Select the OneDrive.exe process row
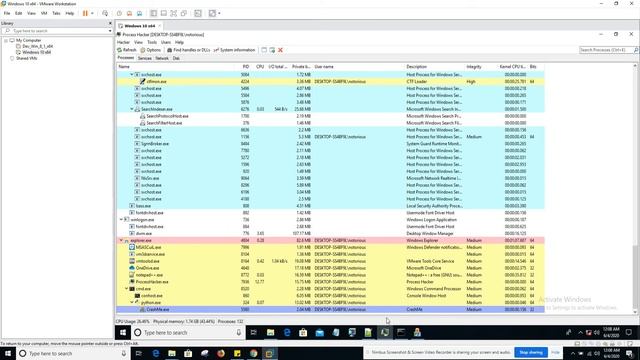 click(x=330, y=268)
